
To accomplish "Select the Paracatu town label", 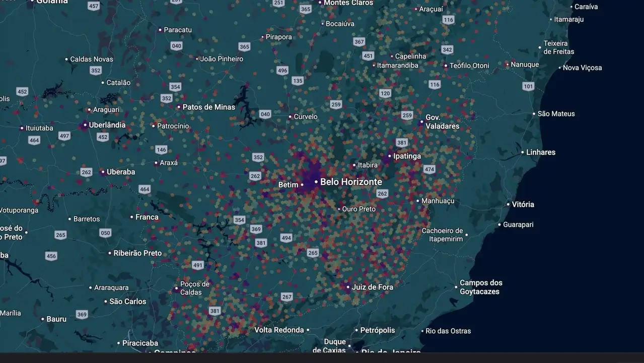I will click(x=178, y=30).
